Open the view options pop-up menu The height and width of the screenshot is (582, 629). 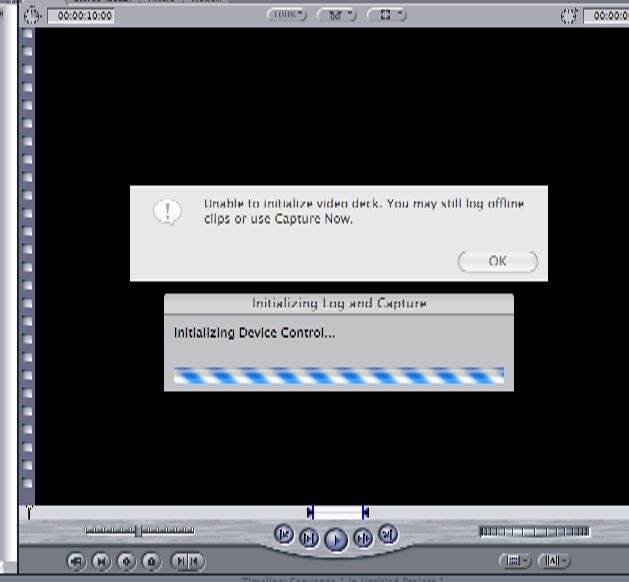(x=387, y=15)
